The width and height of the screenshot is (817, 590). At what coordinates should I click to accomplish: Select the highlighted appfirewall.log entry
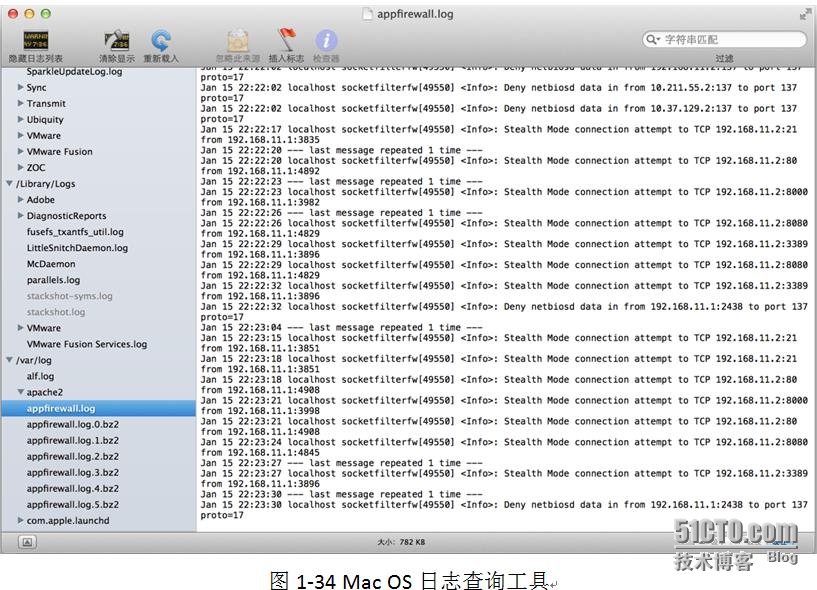pyautogui.click(x=98, y=408)
